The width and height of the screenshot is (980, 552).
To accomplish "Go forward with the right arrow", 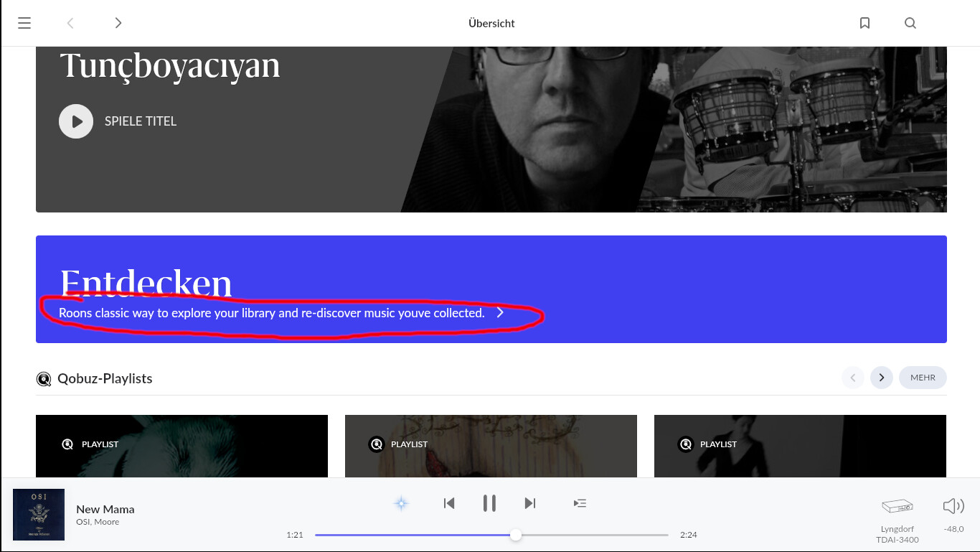I will pos(118,23).
